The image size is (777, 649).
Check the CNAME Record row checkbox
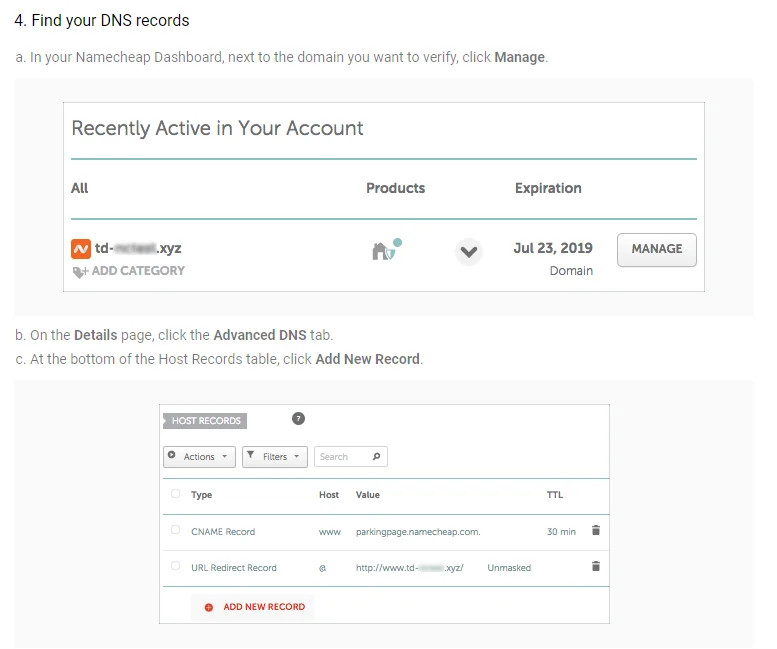click(x=176, y=531)
